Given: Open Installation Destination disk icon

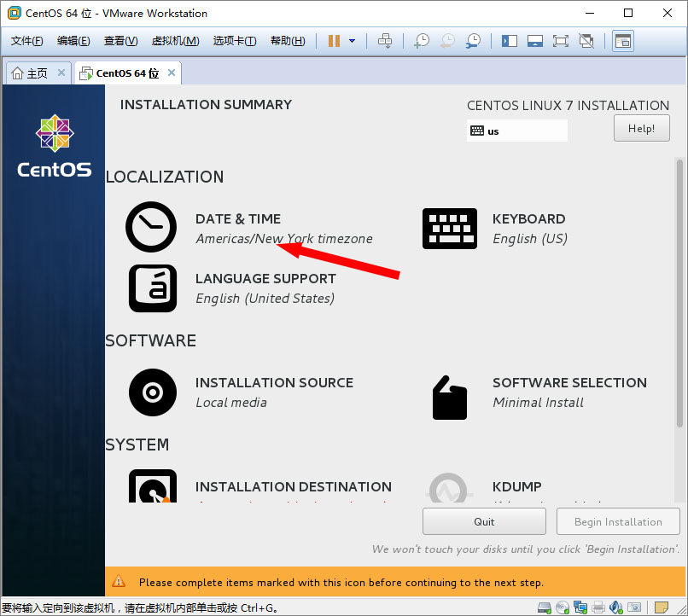Looking at the screenshot, I should pyautogui.click(x=152, y=488).
